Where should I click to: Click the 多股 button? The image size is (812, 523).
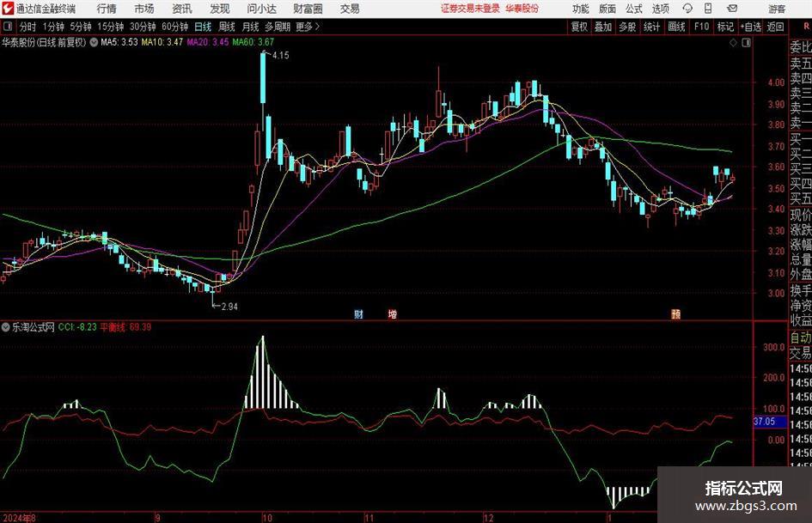point(627,27)
